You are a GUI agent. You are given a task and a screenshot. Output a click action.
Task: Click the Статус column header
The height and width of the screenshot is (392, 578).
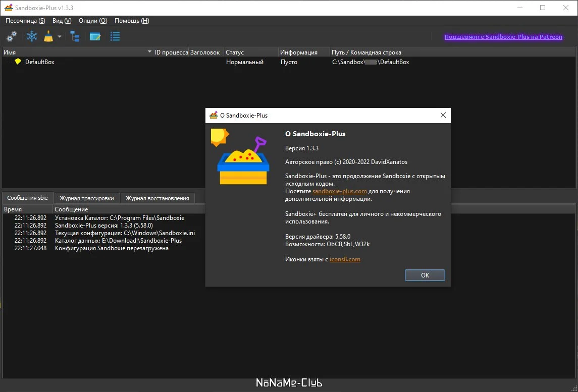click(251, 52)
